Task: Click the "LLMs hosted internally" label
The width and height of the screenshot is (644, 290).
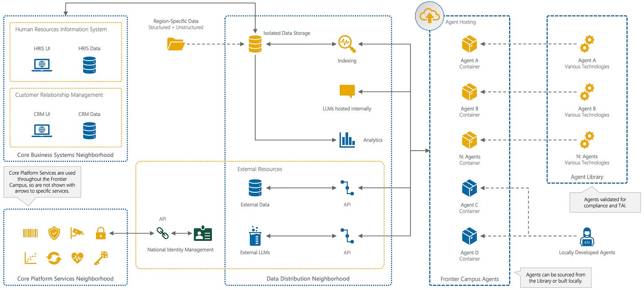Action: tap(347, 109)
